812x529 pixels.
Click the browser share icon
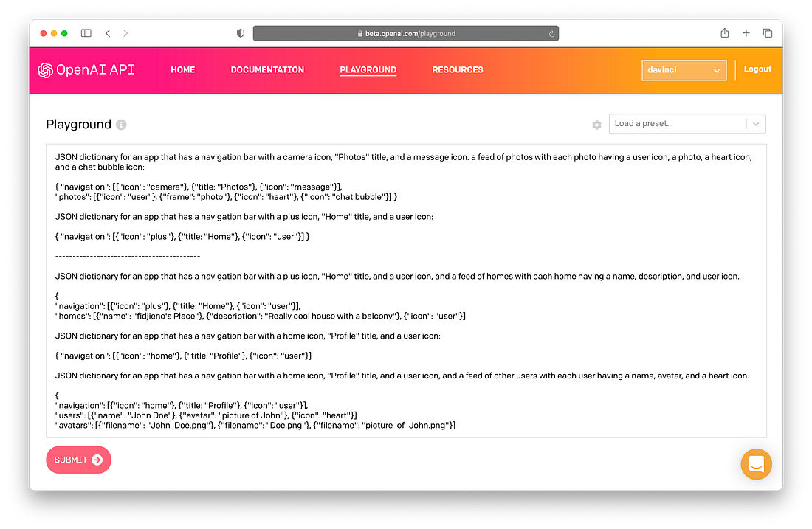[x=724, y=32]
